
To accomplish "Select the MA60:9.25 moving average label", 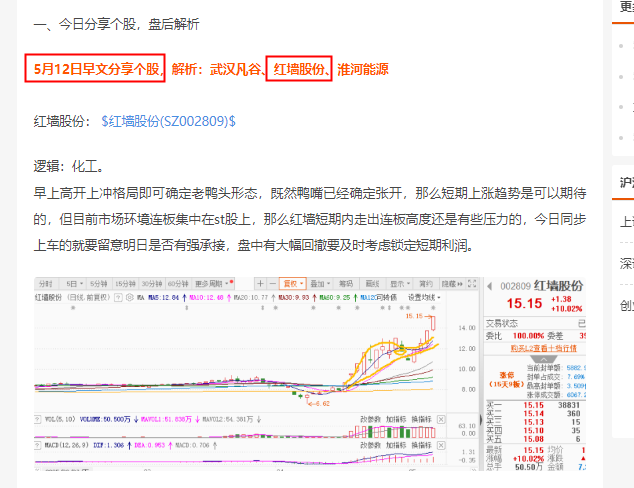I will [x=335, y=298].
